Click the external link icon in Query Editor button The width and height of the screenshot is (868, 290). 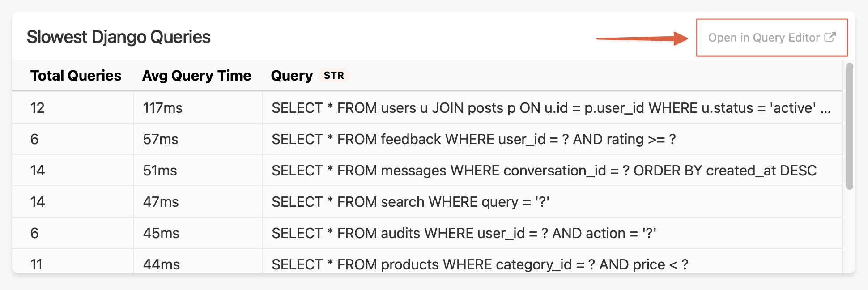[830, 37]
